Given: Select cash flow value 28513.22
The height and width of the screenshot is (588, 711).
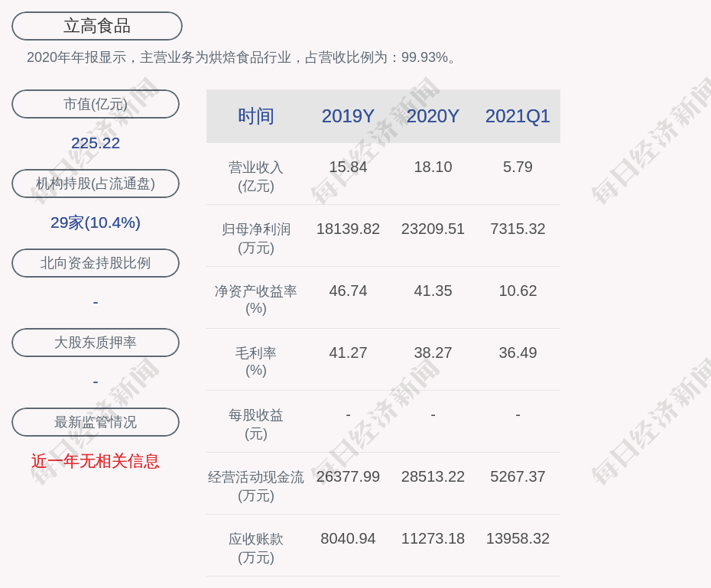Looking at the screenshot, I should (433, 476).
